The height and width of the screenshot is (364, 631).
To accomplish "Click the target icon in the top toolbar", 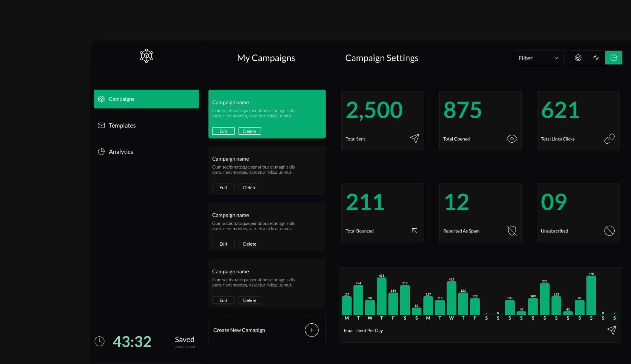I will pyautogui.click(x=578, y=58).
